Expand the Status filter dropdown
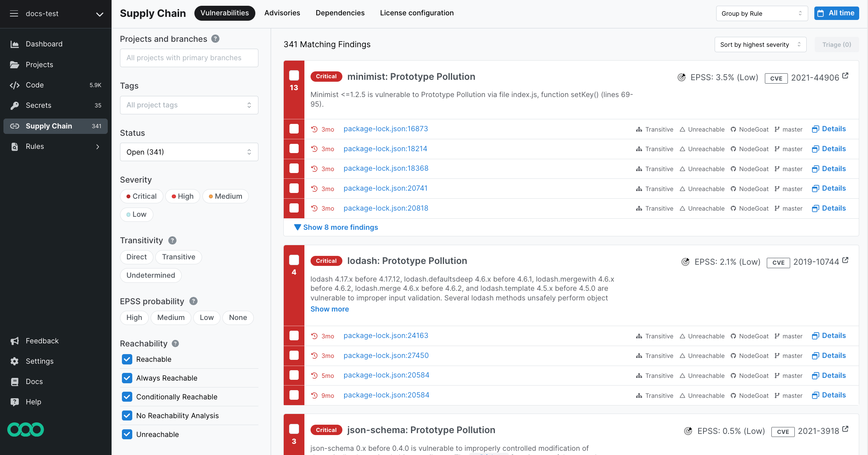This screenshot has width=868, height=455. pos(188,152)
